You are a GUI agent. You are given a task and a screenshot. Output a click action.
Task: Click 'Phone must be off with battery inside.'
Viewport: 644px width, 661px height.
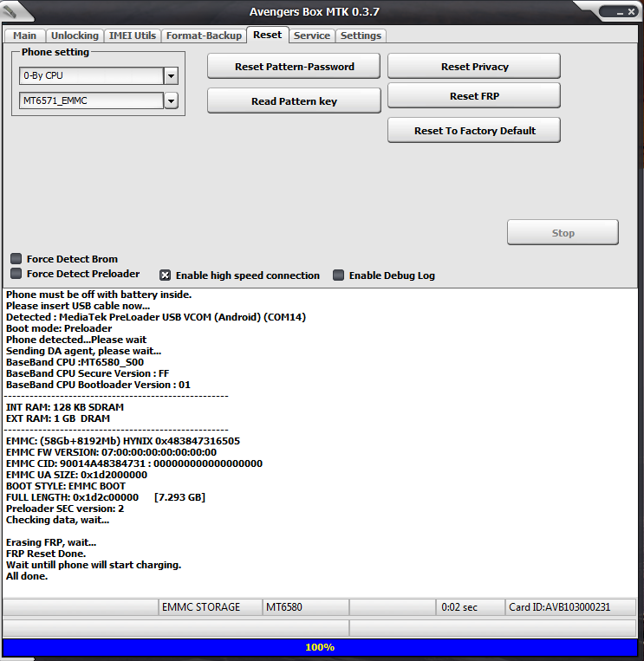click(99, 295)
